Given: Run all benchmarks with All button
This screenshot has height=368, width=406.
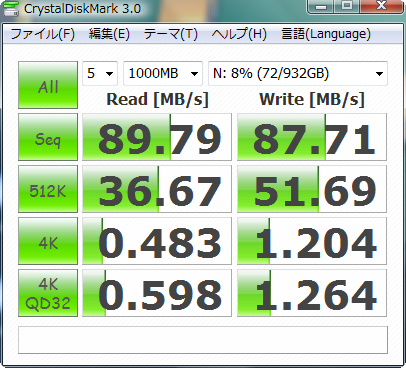Looking at the screenshot, I should coord(48,85).
